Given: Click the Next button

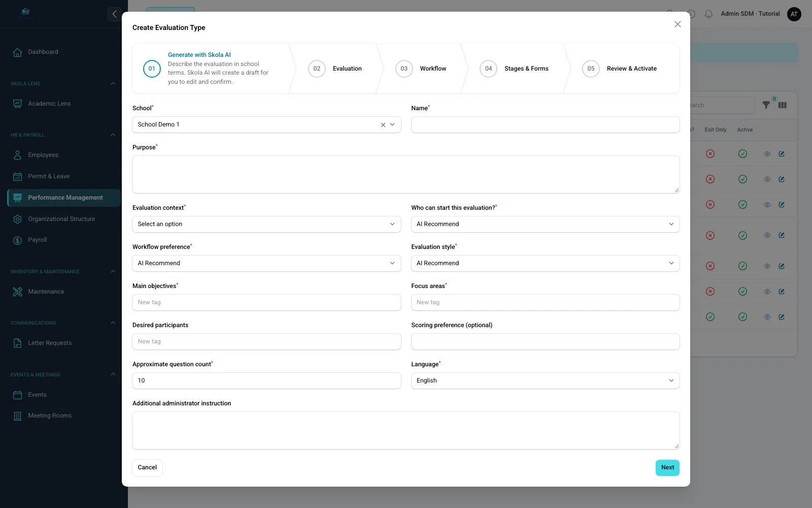Looking at the screenshot, I should point(667,468).
